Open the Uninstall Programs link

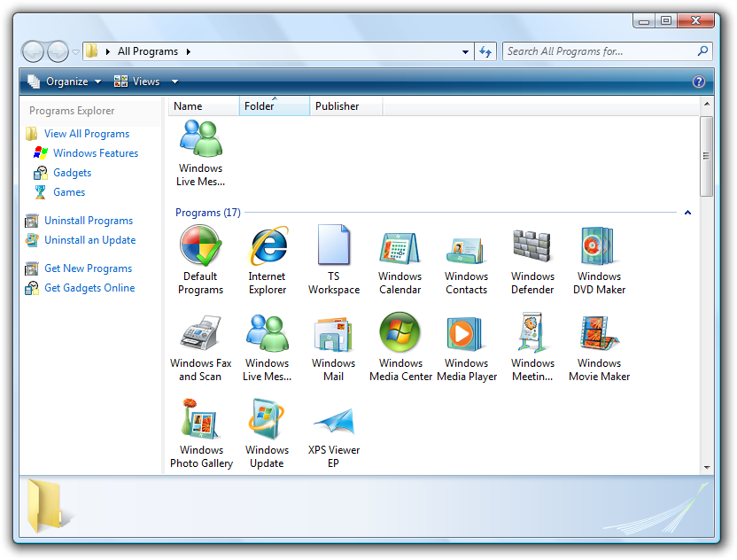pos(89,221)
